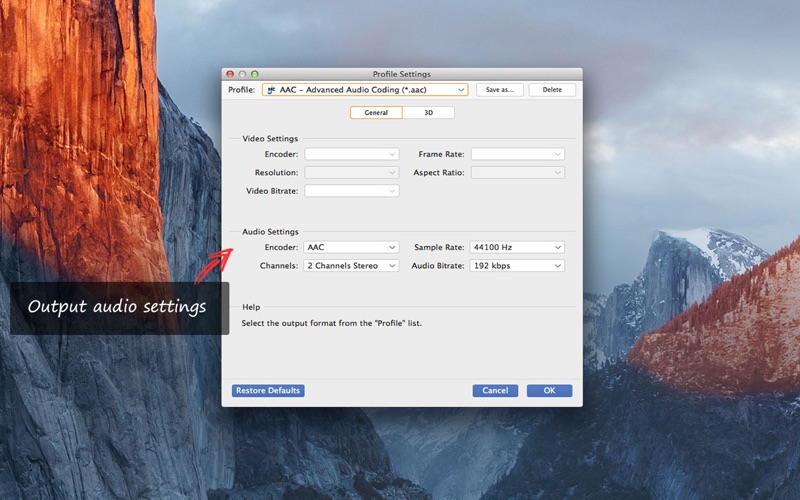The height and width of the screenshot is (500, 800).
Task: Close the Profile Settings window with red button
Action: point(230,74)
